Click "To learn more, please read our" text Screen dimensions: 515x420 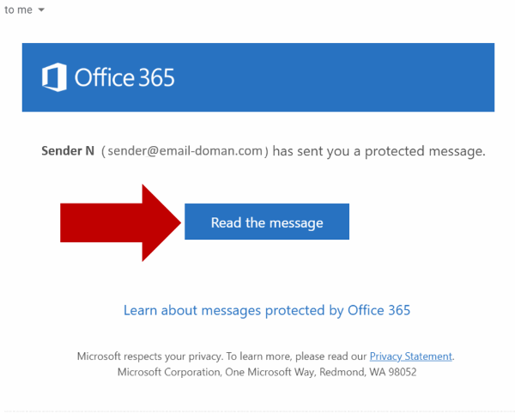coord(296,356)
